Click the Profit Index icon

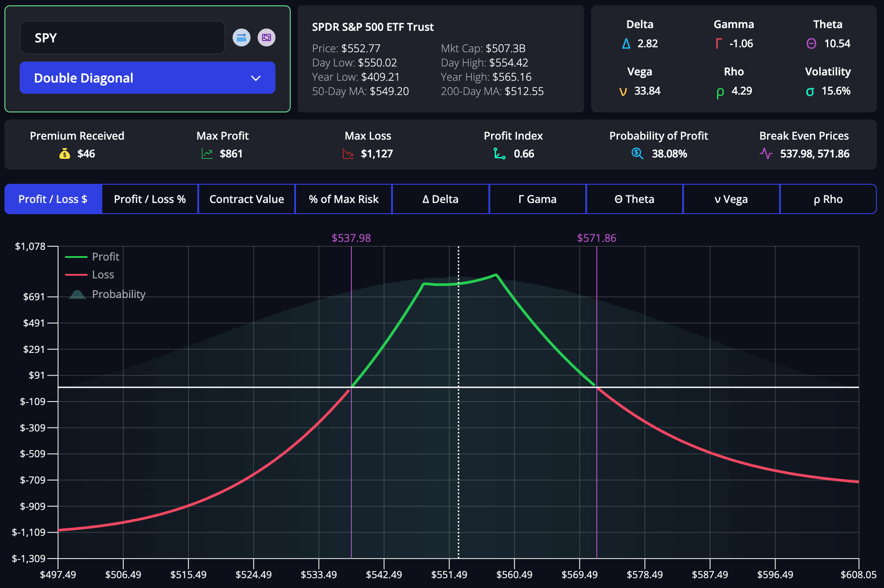(499, 153)
